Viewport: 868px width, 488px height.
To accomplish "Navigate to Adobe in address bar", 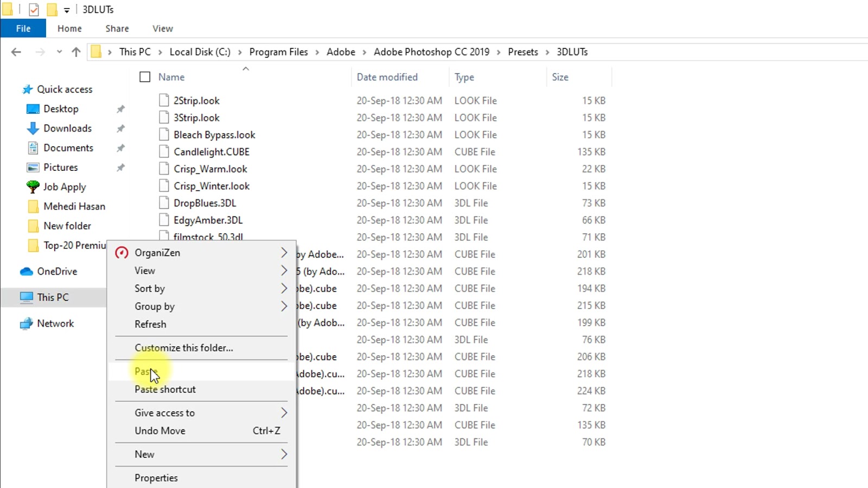I will [x=341, y=52].
